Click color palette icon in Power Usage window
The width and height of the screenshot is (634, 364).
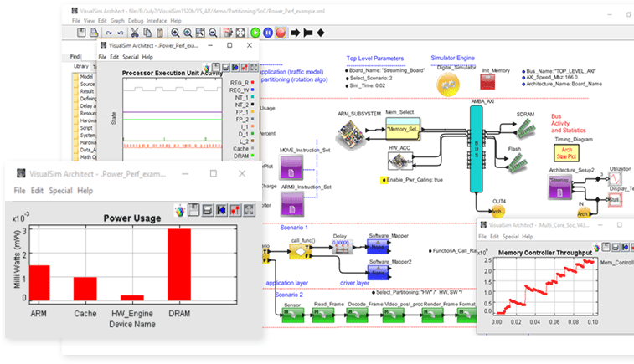coord(179,208)
